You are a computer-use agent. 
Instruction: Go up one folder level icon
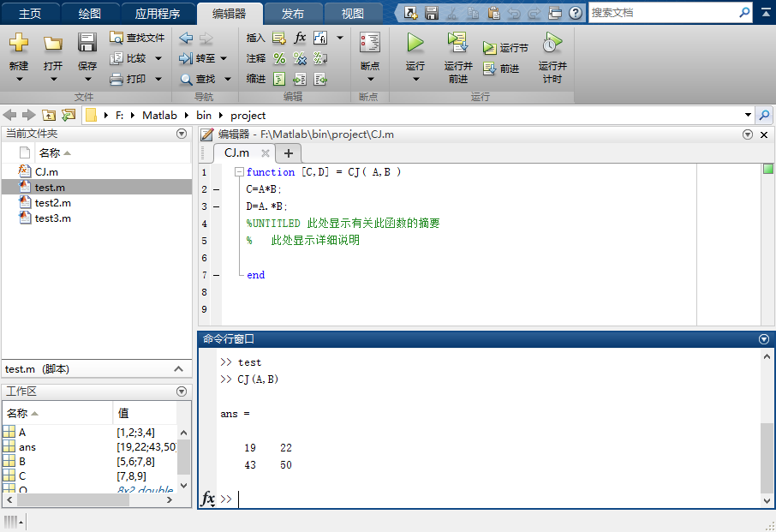point(49,116)
